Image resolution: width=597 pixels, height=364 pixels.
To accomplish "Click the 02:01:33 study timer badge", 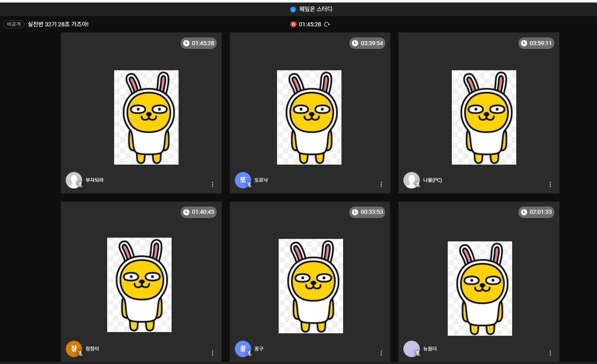I will coord(536,212).
